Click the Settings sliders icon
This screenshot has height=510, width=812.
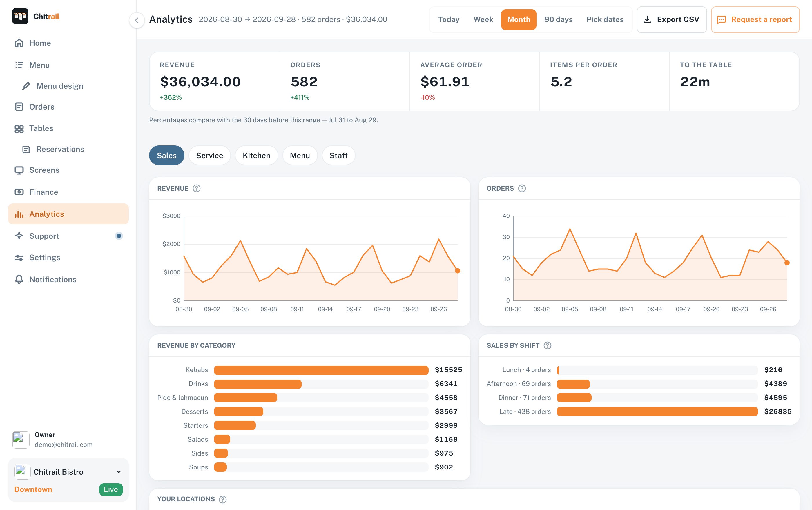click(19, 258)
